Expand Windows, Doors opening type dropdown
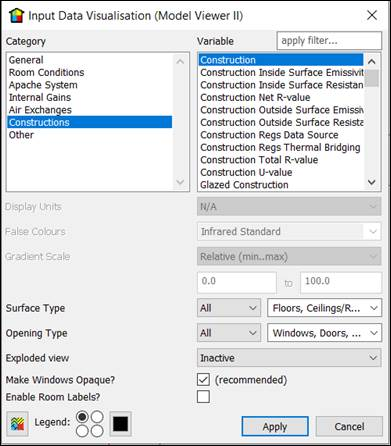The width and height of the screenshot is (391, 446). click(x=324, y=333)
